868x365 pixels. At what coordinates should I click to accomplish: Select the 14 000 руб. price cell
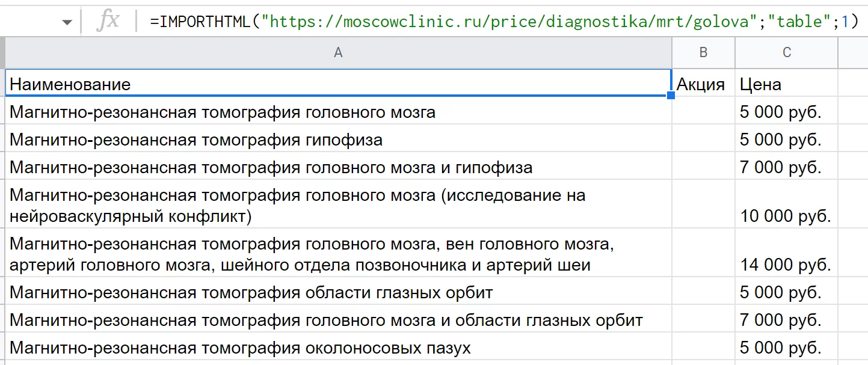coord(786,264)
